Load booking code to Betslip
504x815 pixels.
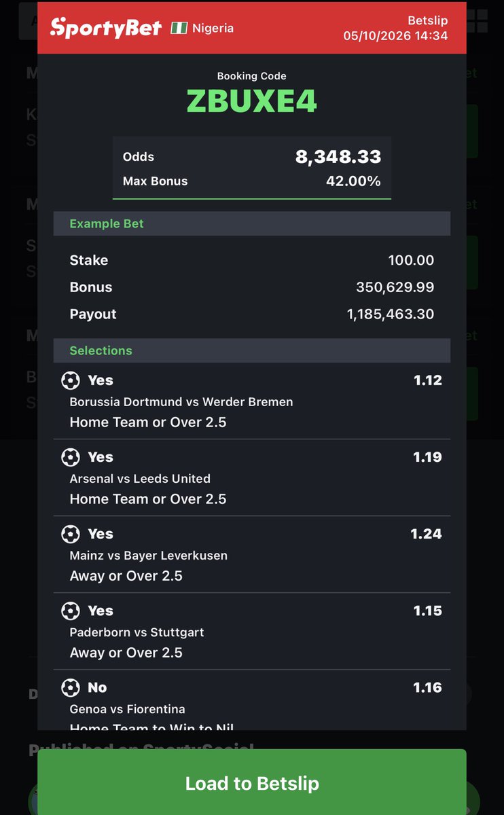click(252, 782)
